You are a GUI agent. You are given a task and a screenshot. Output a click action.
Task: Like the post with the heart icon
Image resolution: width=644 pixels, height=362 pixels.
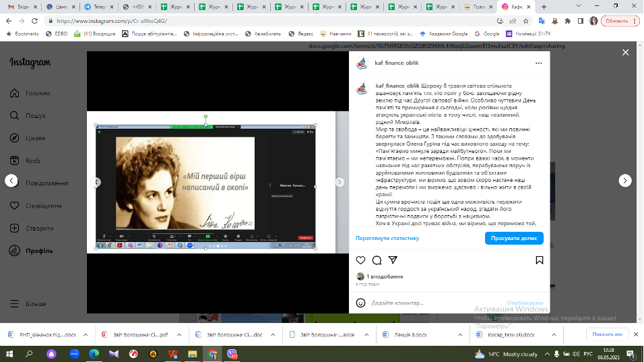coord(360,260)
